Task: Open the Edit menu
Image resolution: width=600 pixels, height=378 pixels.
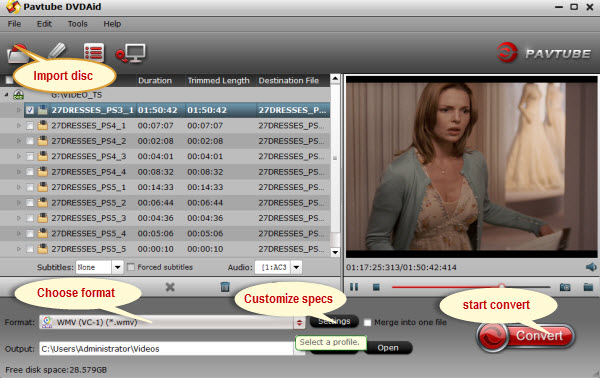Action: [44, 24]
